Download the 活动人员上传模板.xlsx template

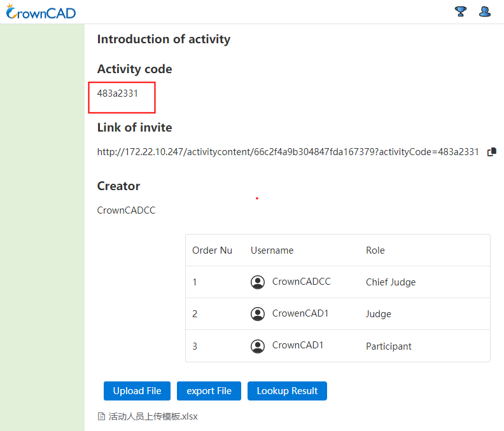click(x=153, y=416)
